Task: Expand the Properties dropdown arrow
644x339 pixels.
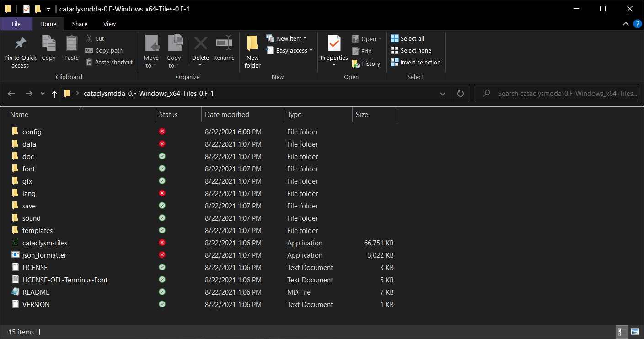Action: click(x=334, y=65)
